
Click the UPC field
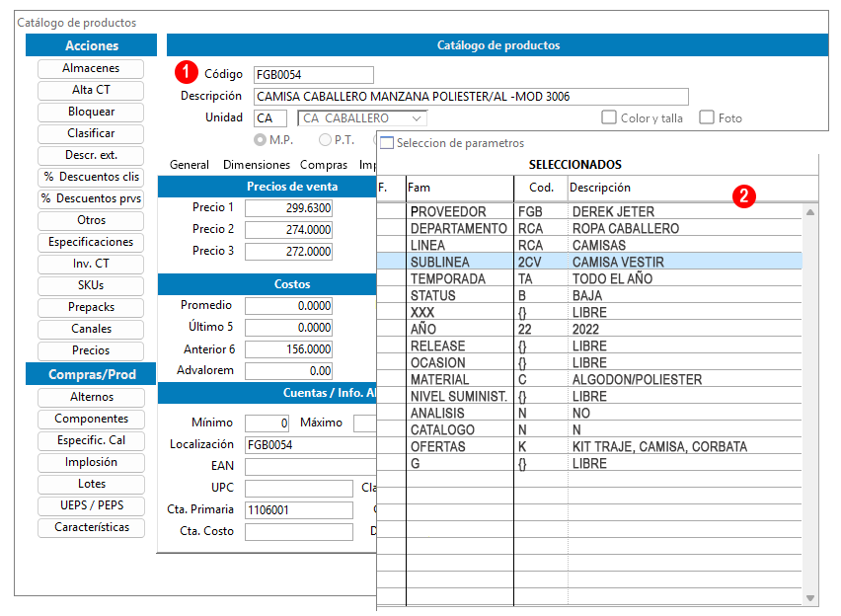click(x=299, y=489)
